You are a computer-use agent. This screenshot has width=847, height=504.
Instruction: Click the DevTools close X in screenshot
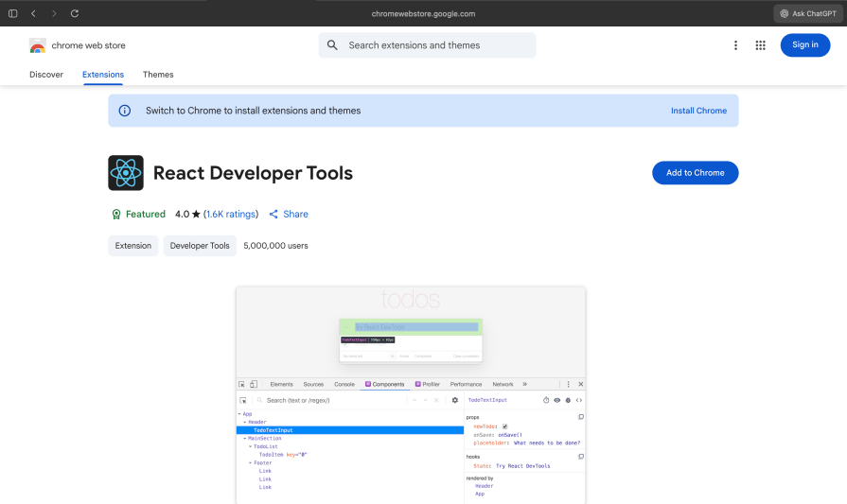click(581, 384)
